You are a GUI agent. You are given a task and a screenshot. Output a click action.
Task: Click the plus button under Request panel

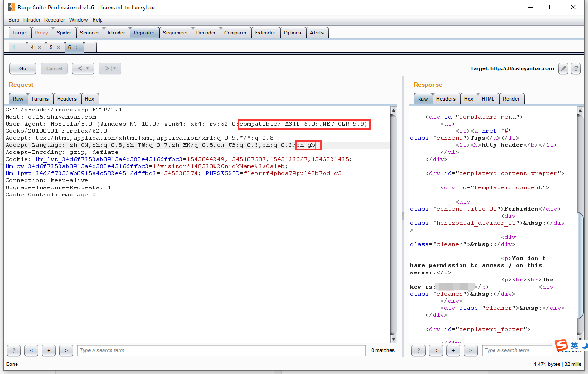pos(49,350)
